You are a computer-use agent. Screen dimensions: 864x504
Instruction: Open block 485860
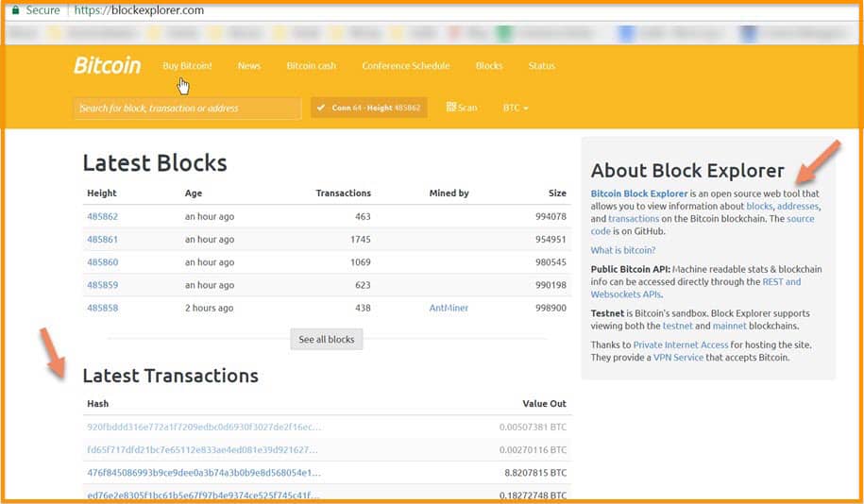(x=103, y=262)
